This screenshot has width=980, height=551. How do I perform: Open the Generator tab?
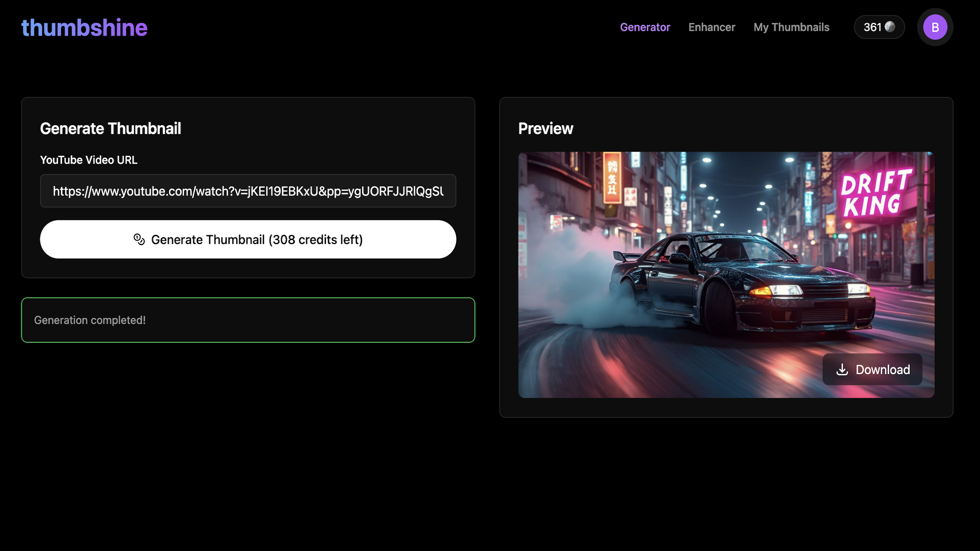tap(645, 27)
